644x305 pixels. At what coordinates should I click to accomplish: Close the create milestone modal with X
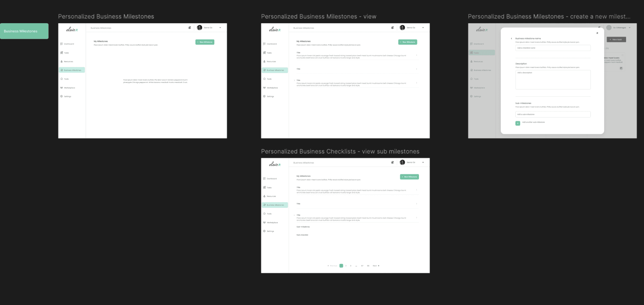coord(597,33)
